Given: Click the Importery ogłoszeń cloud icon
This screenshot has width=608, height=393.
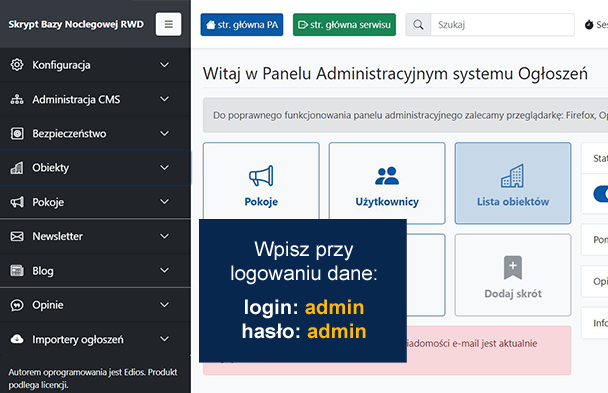Looking at the screenshot, I should [17, 339].
